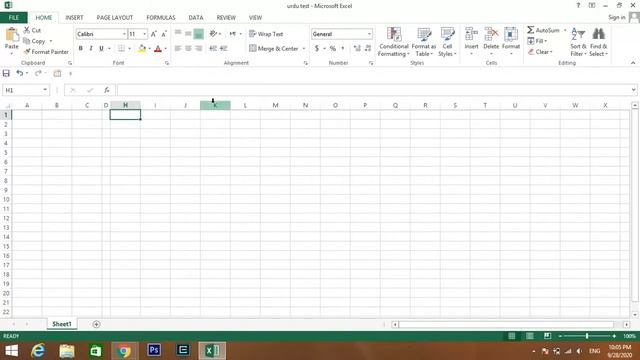Open Cell Styles gallery

click(x=447, y=42)
